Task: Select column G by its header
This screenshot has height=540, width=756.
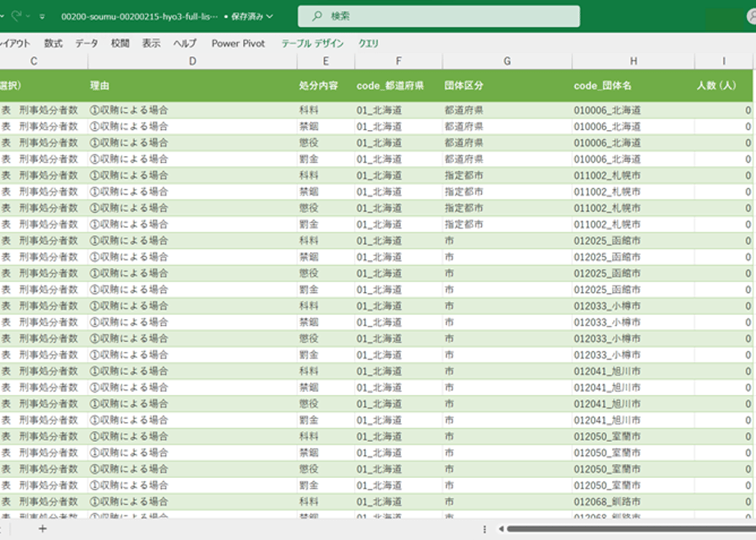Action: [x=507, y=61]
